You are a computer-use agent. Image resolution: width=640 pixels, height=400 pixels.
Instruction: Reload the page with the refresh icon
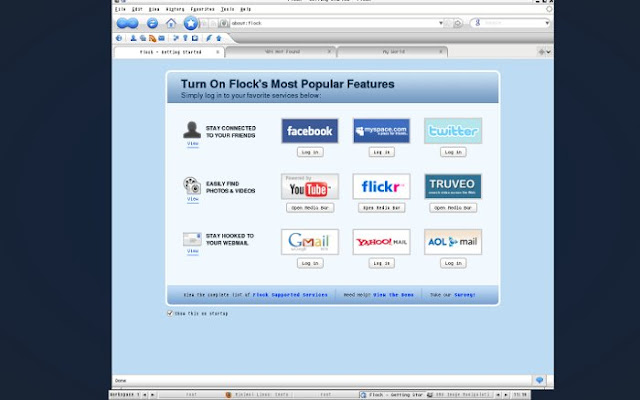(x=152, y=23)
